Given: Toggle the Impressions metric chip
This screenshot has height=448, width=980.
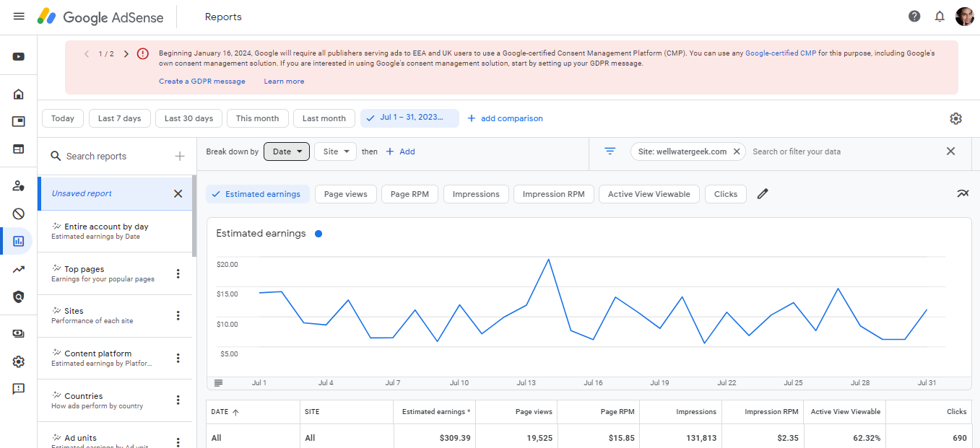Looking at the screenshot, I should tap(476, 194).
